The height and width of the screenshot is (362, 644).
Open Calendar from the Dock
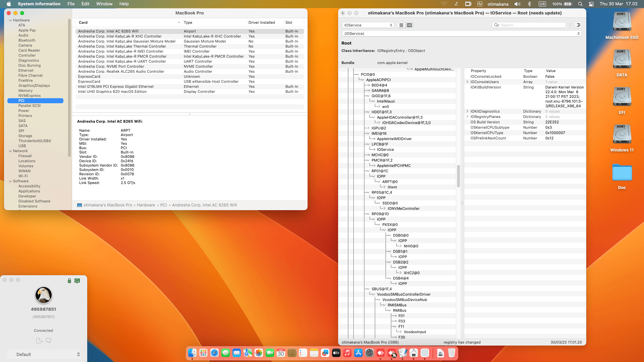[281, 353]
